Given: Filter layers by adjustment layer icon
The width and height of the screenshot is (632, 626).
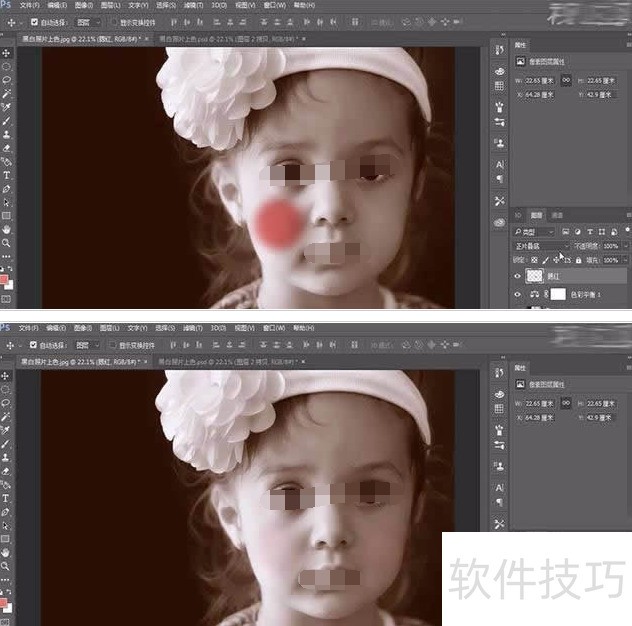Looking at the screenshot, I should 578,232.
